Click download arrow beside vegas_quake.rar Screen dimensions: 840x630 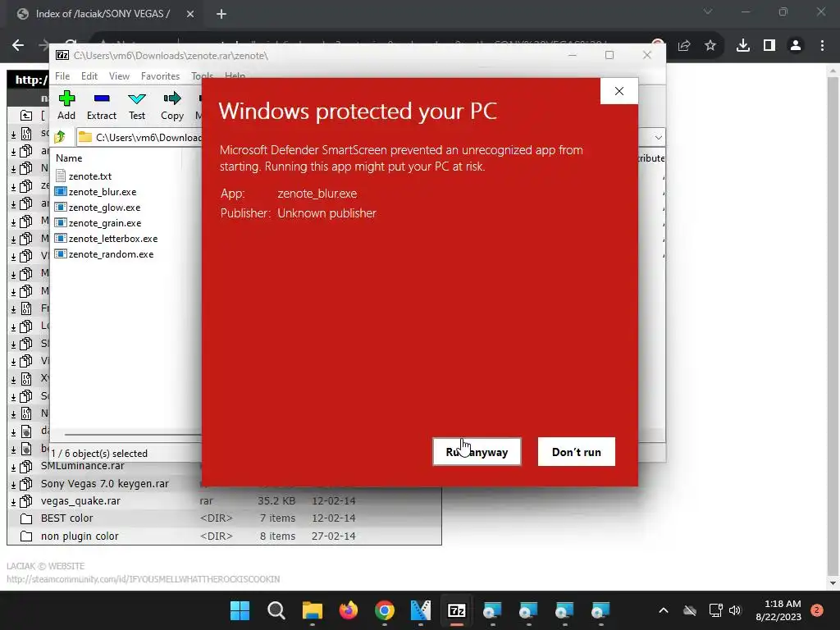tap(14, 502)
